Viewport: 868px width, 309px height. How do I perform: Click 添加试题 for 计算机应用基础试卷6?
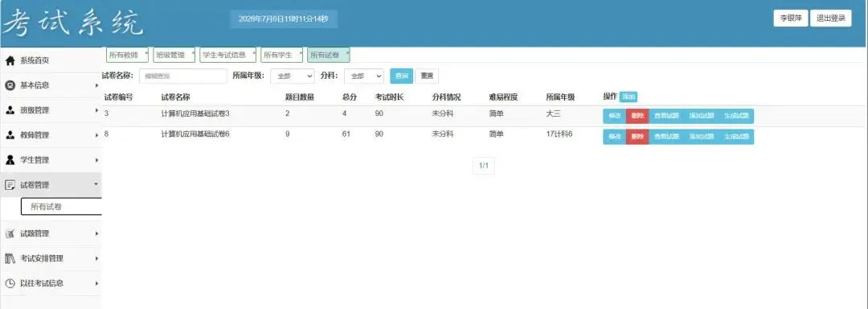(x=702, y=137)
